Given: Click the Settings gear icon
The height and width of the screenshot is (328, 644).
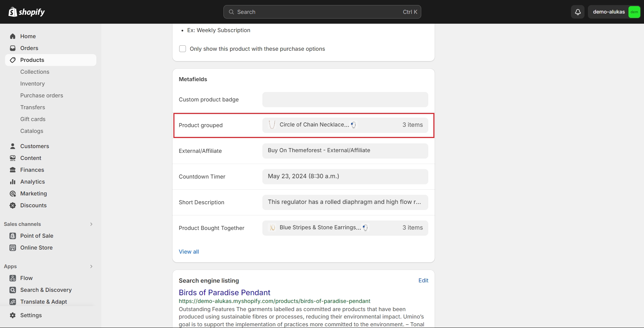Looking at the screenshot, I should pyautogui.click(x=13, y=315).
